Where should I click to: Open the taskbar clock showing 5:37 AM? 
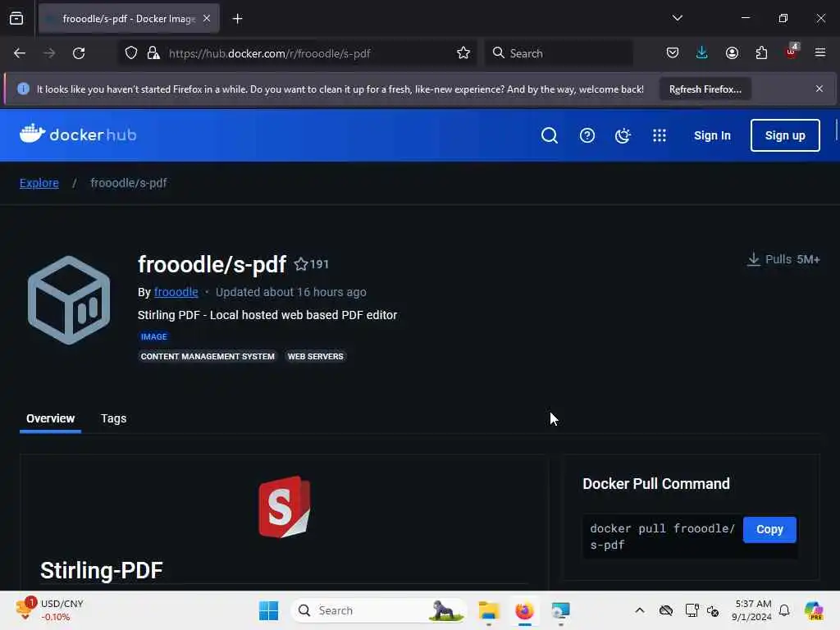click(x=751, y=610)
